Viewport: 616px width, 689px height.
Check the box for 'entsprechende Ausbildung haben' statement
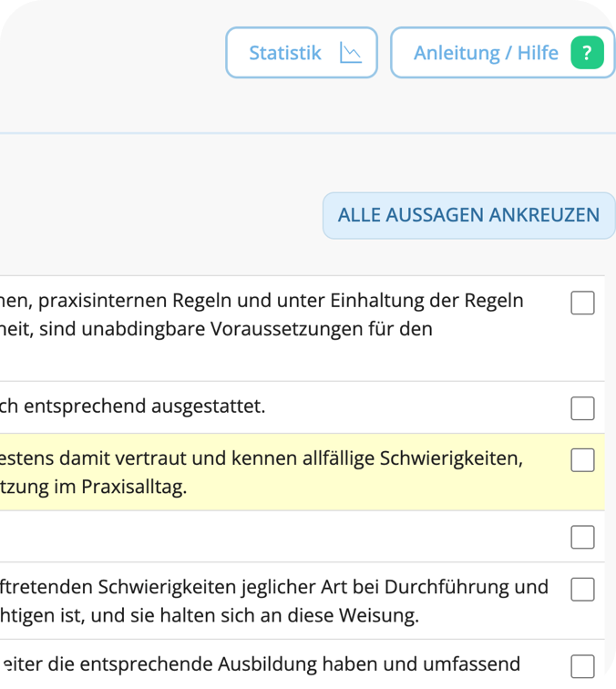click(x=582, y=666)
